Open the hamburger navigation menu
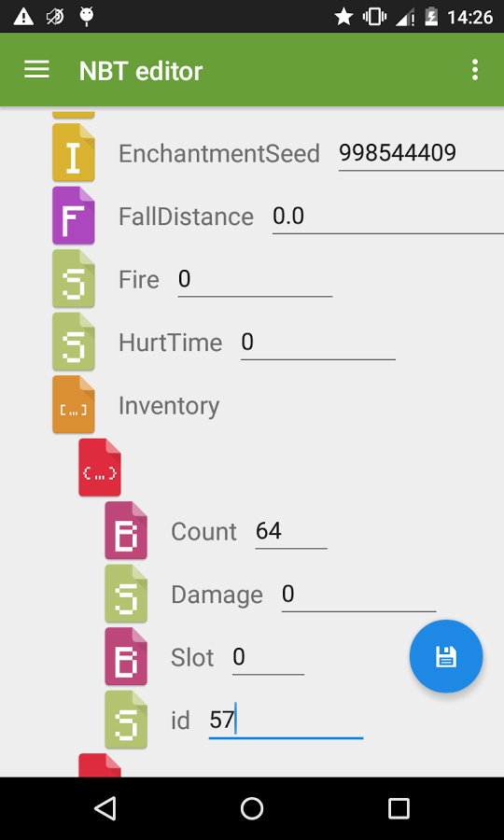 [36, 70]
